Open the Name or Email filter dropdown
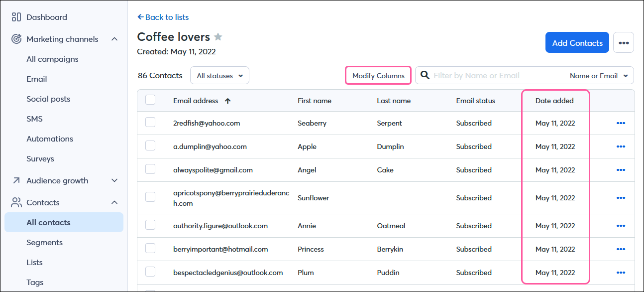Screen dimensions: 644x292 tap(599, 76)
